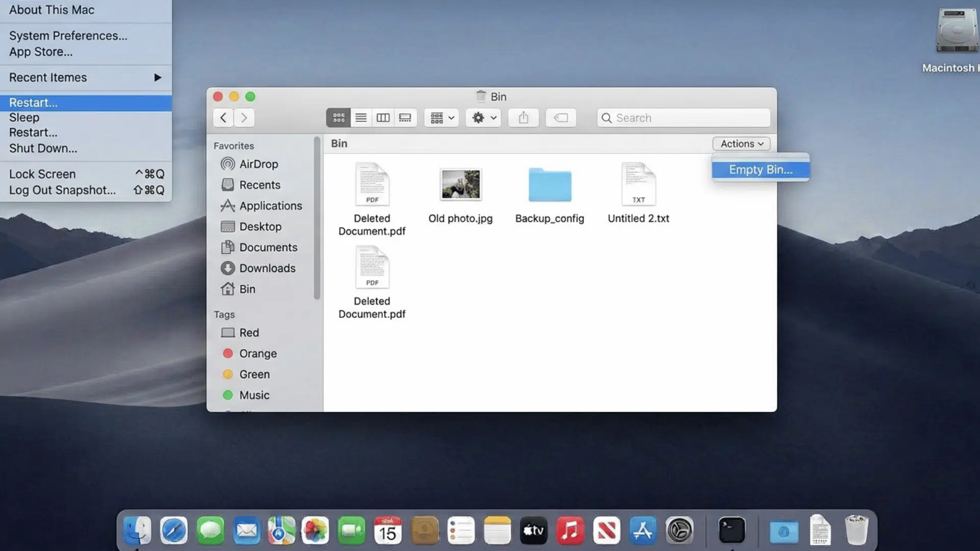Open Reminders from the Dock
This screenshot has width=980, height=551.
point(461,531)
